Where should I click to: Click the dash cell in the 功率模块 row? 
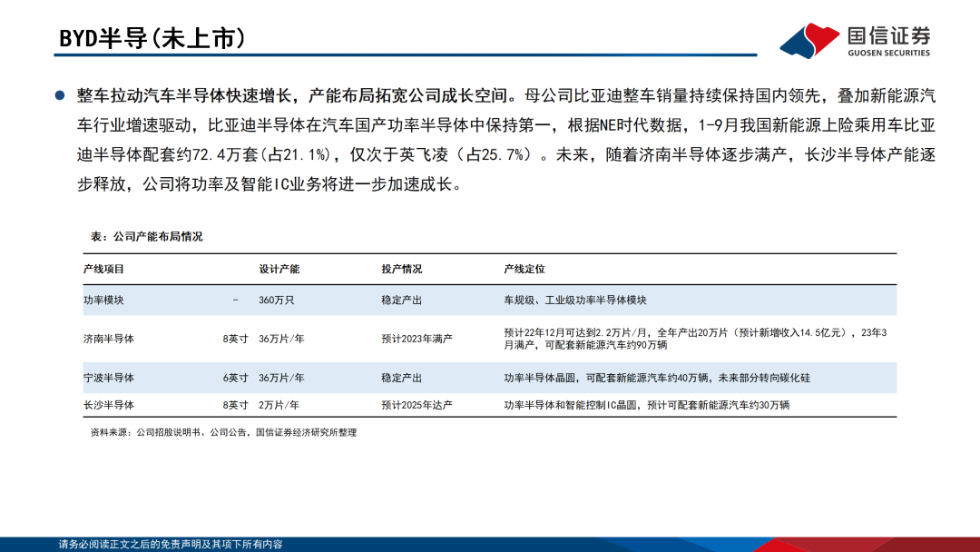236,301
